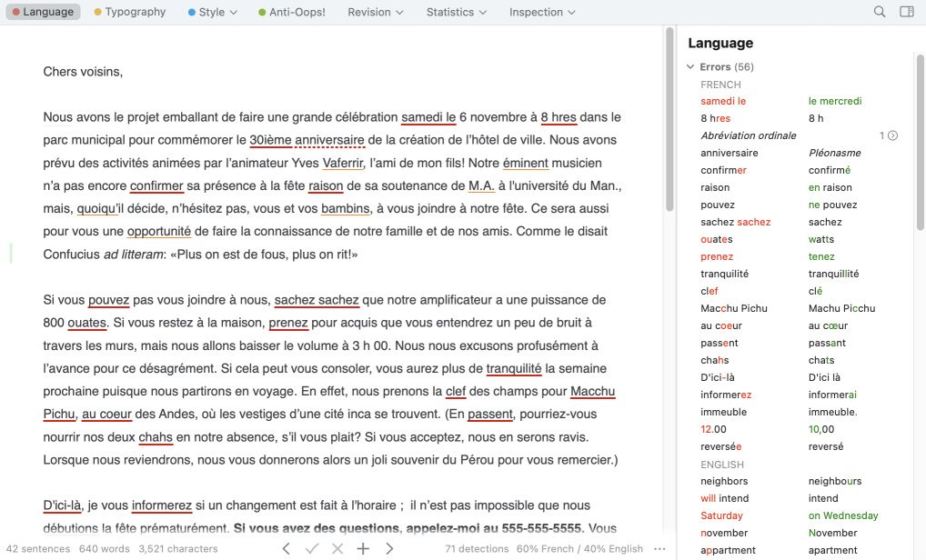
Task: Open the Style dropdown
Action: (x=212, y=12)
